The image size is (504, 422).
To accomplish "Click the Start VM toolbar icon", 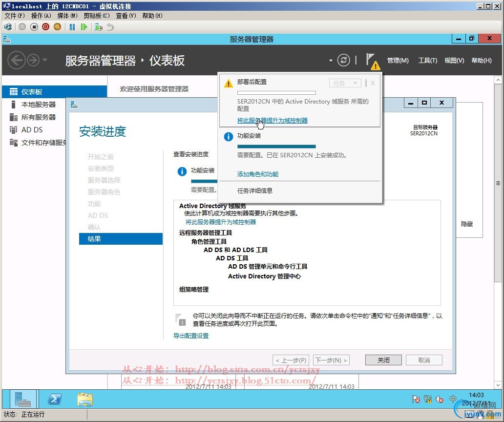I will point(22,27).
